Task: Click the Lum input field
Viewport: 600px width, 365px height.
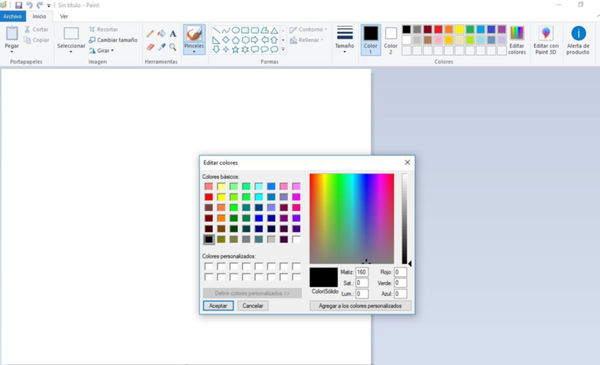Action: click(362, 294)
